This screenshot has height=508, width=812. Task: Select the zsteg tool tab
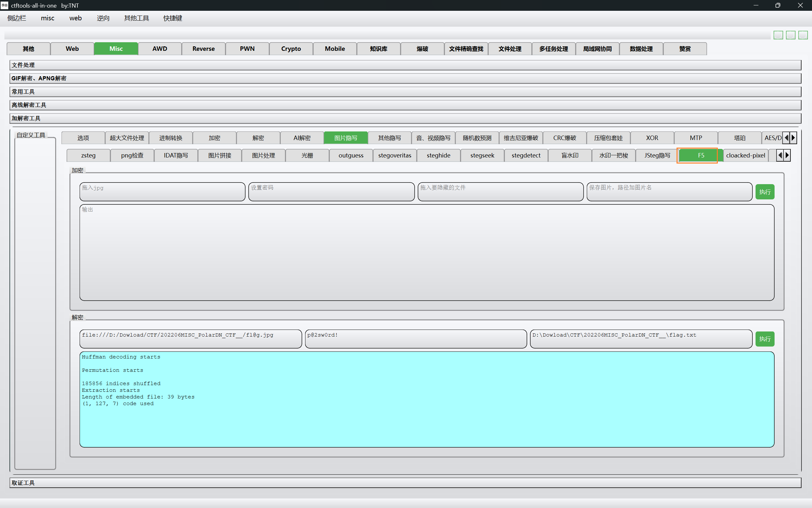pos(88,155)
